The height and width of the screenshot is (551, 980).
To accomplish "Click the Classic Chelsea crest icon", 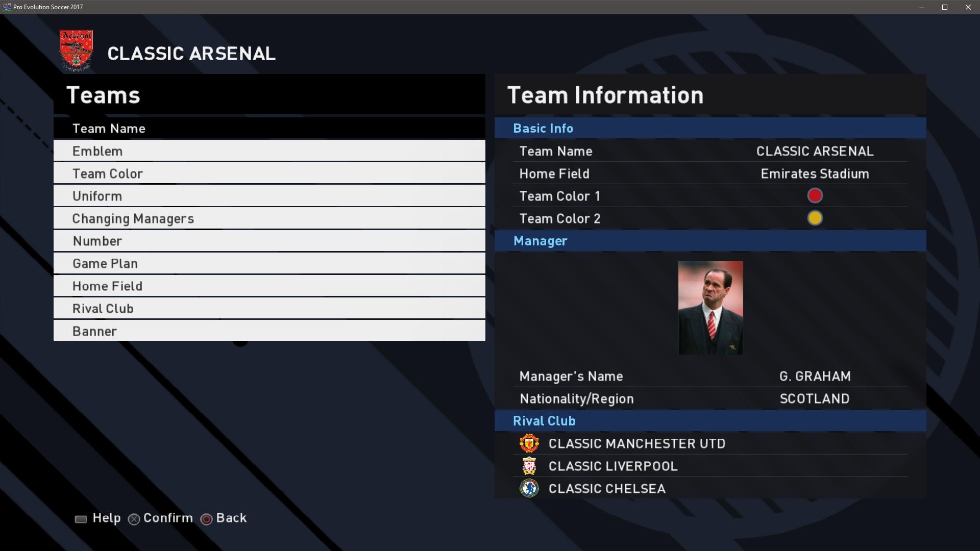I will pyautogui.click(x=529, y=488).
